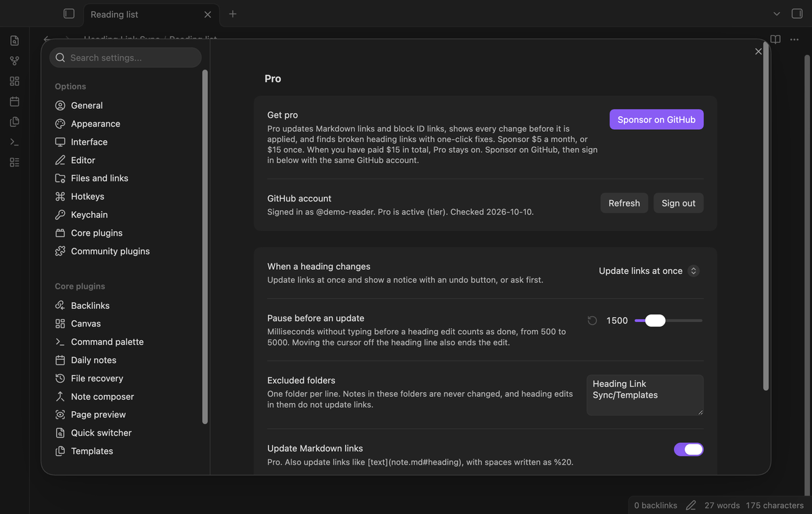Click the magnifier icon in settings search

point(60,57)
